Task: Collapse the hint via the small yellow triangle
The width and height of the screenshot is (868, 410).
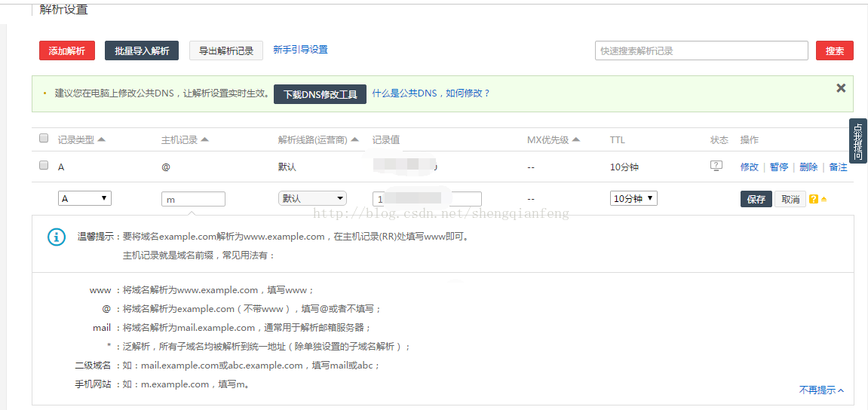Action: click(824, 199)
